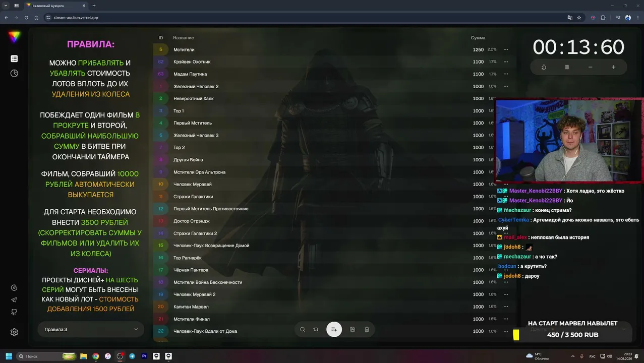
Task: Subtract time with the minus button
Action: tap(590, 67)
